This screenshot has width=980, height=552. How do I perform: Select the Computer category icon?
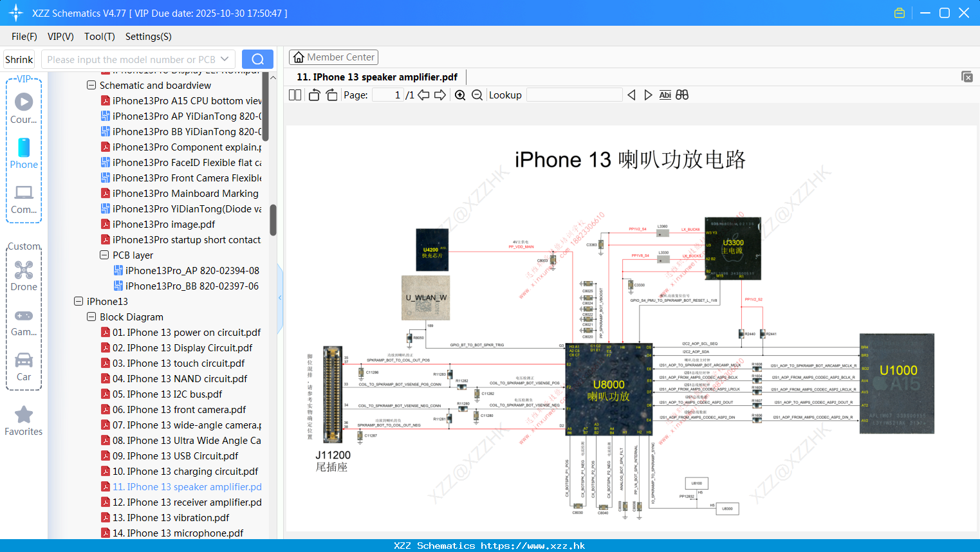[24, 199]
